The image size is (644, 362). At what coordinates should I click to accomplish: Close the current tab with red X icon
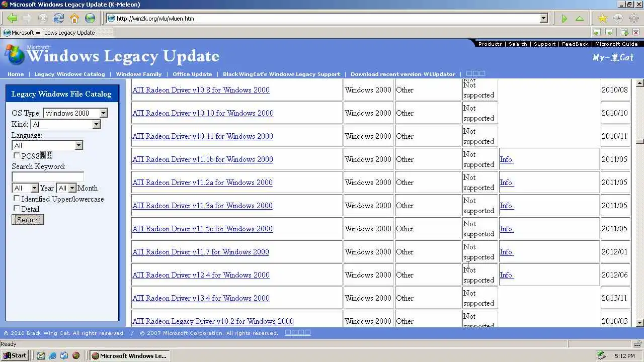636,33
